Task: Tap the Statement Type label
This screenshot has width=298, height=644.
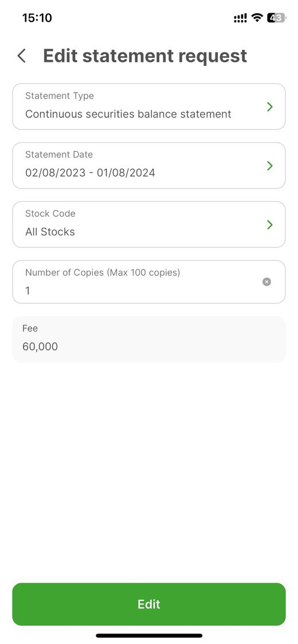Action: click(60, 96)
